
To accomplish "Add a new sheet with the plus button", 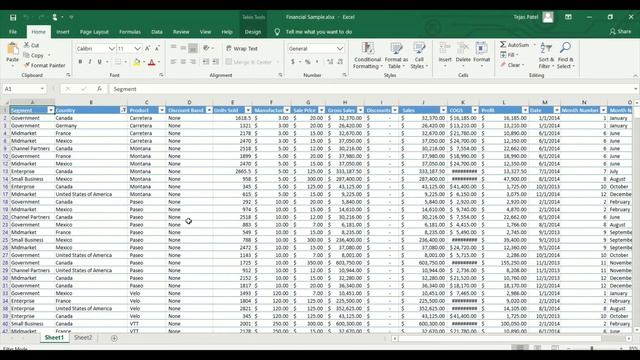I will pyautogui.click(x=114, y=338).
